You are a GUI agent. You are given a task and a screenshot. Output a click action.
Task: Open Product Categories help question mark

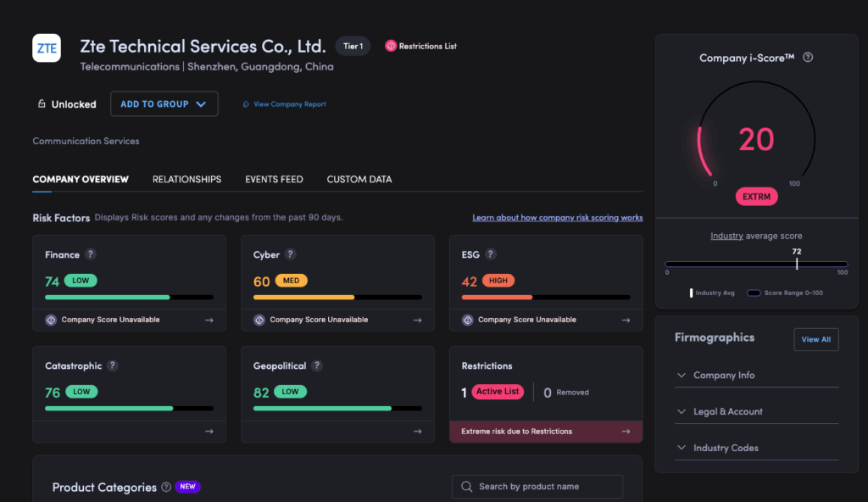coord(166,487)
